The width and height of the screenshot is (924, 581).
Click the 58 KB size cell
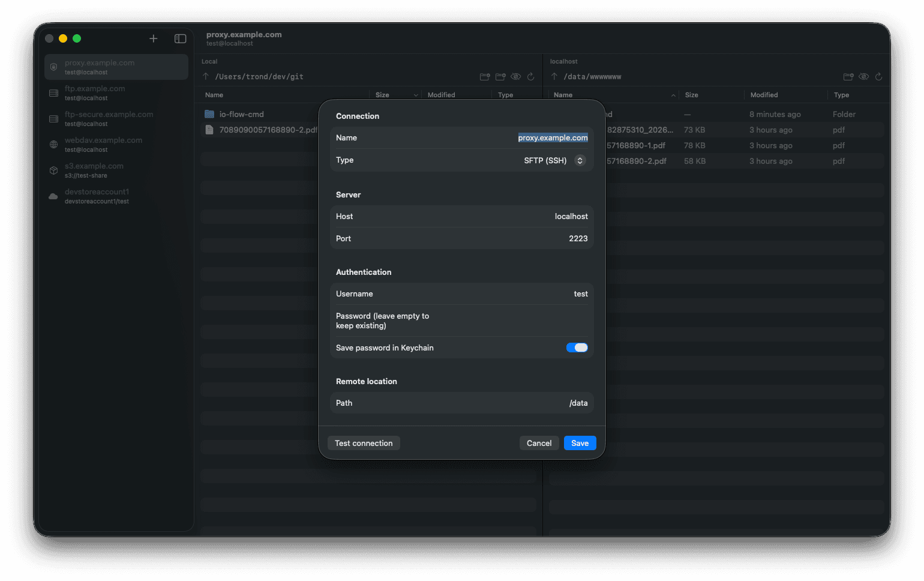(694, 161)
